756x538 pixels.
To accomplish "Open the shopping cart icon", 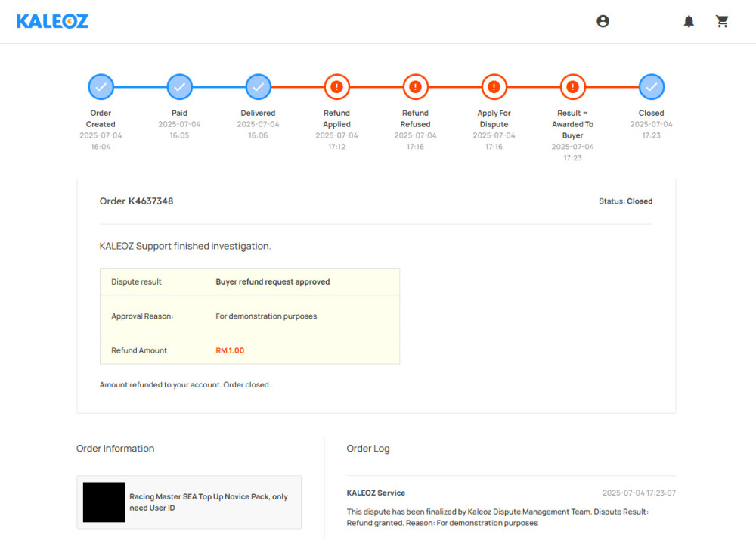I will click(722, 21).
